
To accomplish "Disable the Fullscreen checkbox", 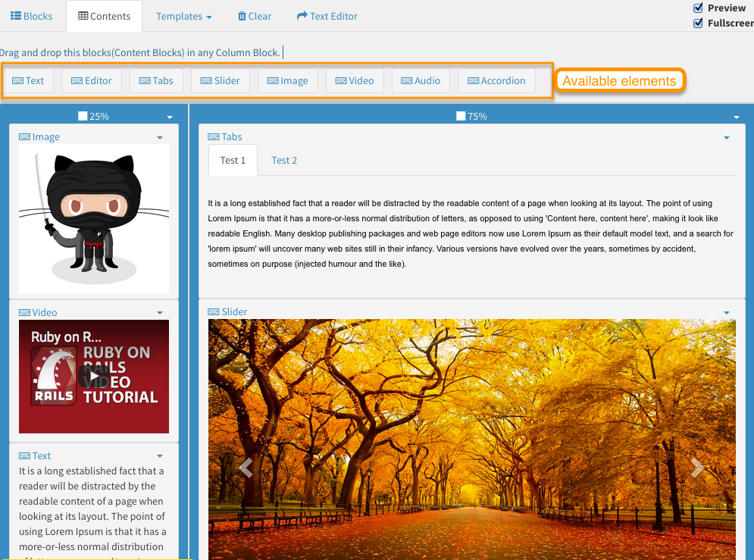I will pos(699,23).
